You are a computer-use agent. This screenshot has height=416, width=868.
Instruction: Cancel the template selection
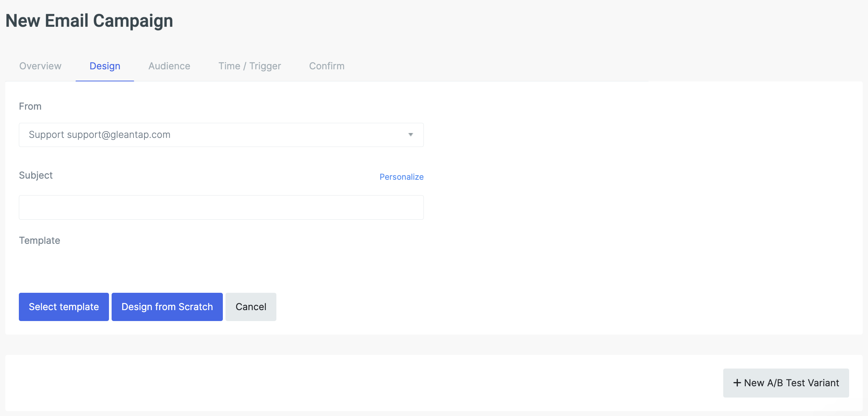pyautogui.click(x=251, y=307)
